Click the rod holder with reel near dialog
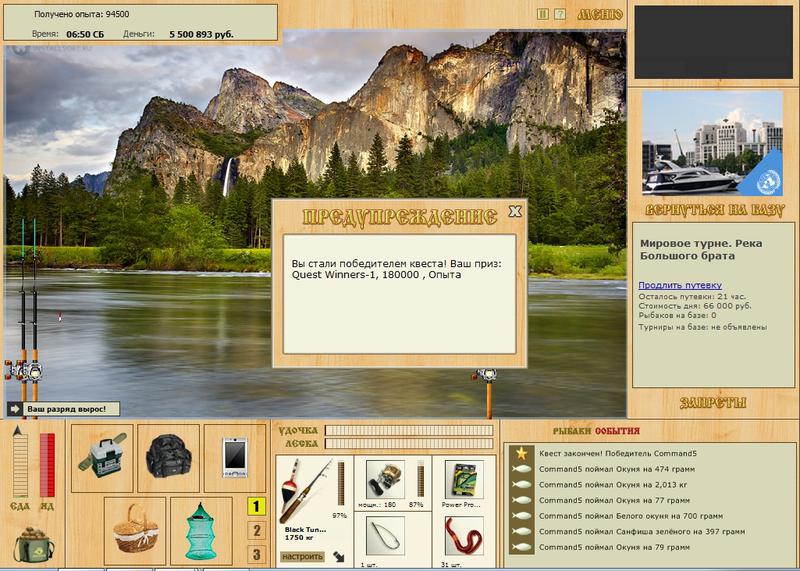800x571 pixels. (x=487, y=393)
